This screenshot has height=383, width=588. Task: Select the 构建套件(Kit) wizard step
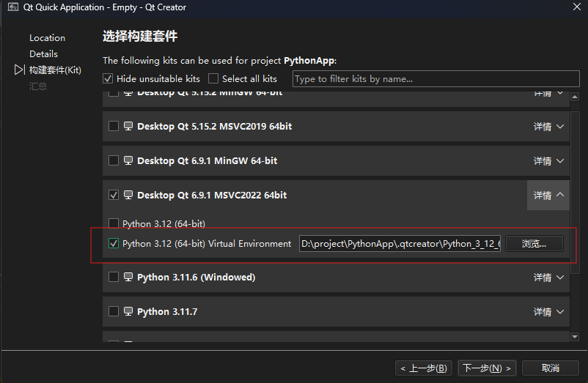[x=55, y=70]
